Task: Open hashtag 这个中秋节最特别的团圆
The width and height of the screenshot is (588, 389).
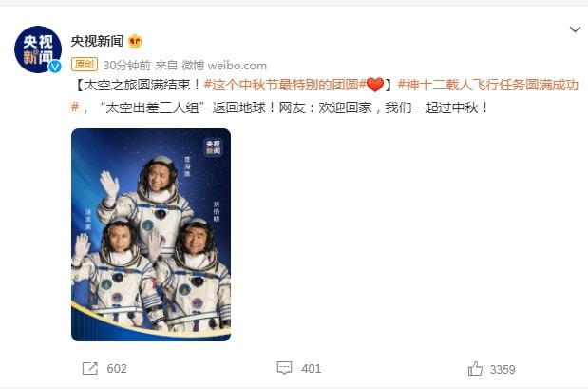Action: click(285, 85)
